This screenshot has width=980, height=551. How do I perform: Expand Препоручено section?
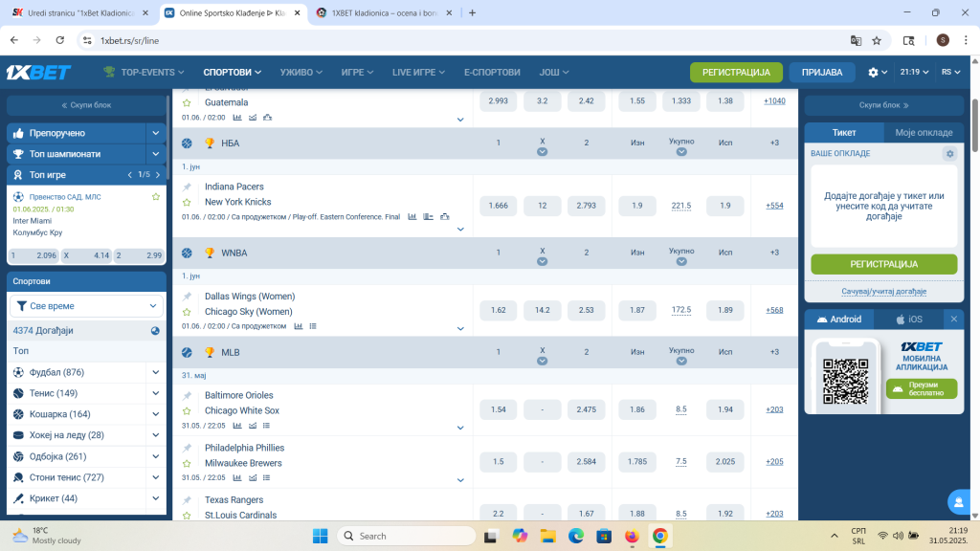point(156,133)
